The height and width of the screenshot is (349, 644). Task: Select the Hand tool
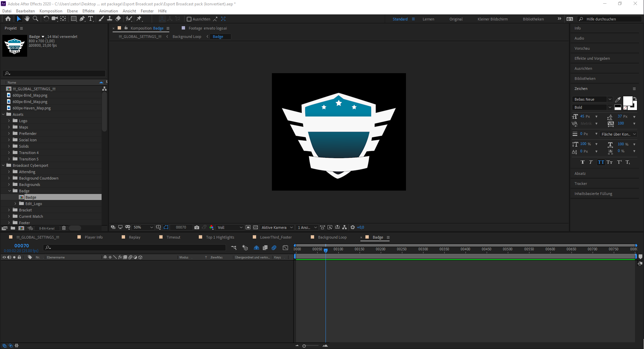click(27, 19)
